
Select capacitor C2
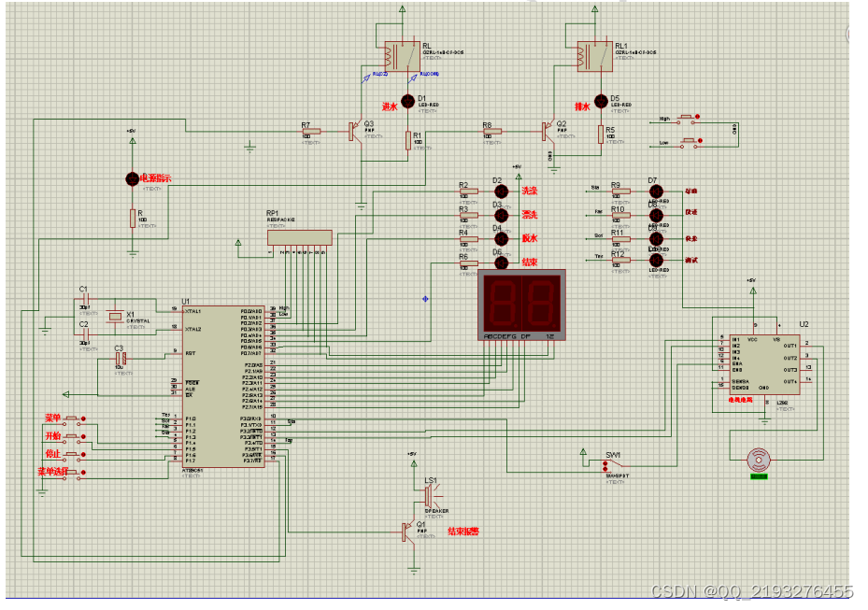(x=85, y=334)
